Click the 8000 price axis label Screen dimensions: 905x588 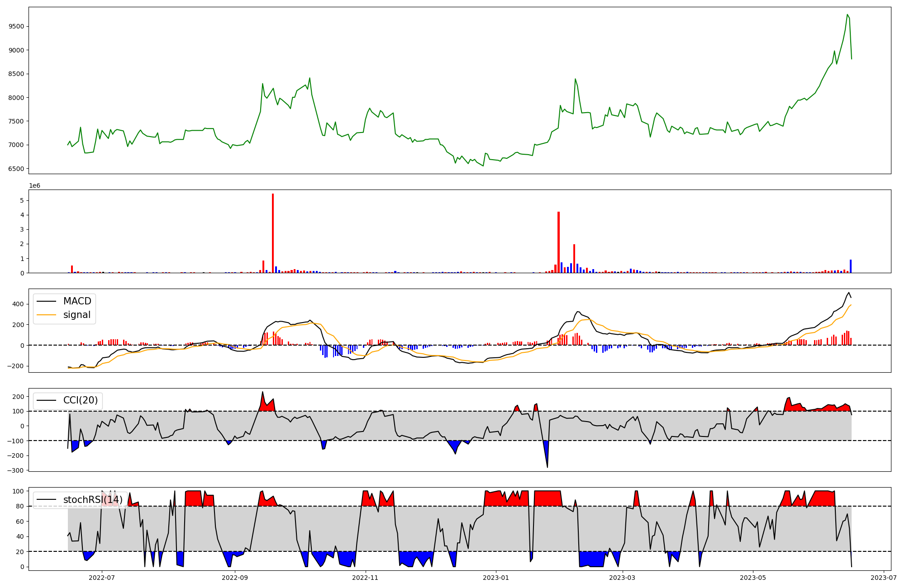pyautogui.click(x=16, y=98)
